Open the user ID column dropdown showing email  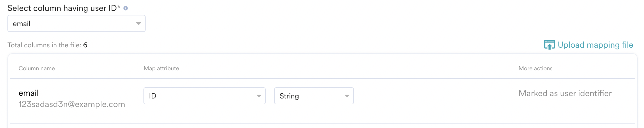click(76, 24)
